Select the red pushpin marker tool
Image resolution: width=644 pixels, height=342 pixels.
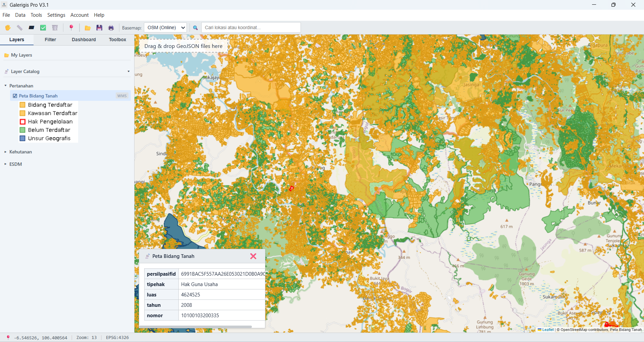coord(71,28)
